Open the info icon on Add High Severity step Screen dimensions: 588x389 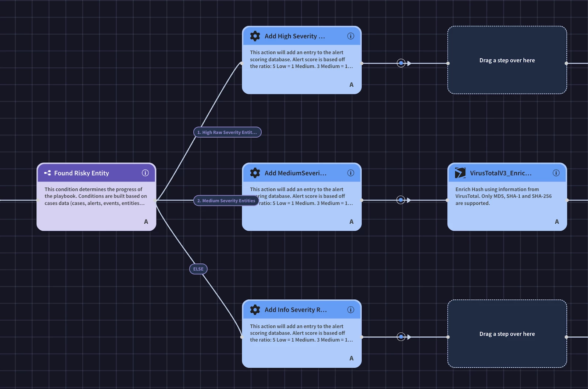coord(351,36)
